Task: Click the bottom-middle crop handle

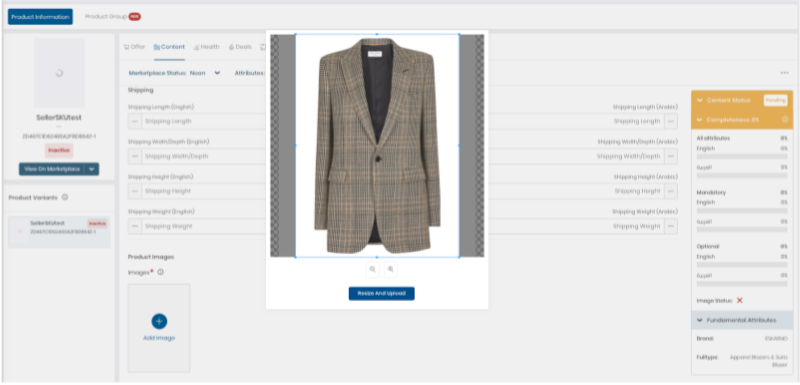Action: click(x=377, y=257)
